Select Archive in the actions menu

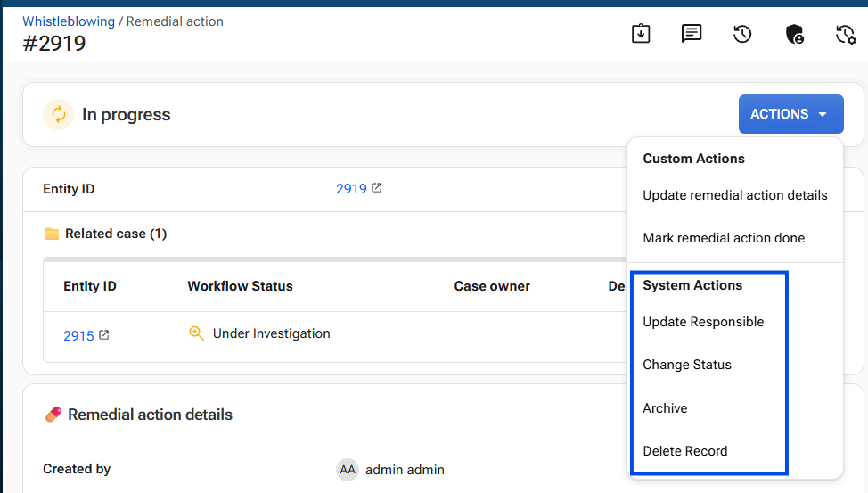coord(665,408)
